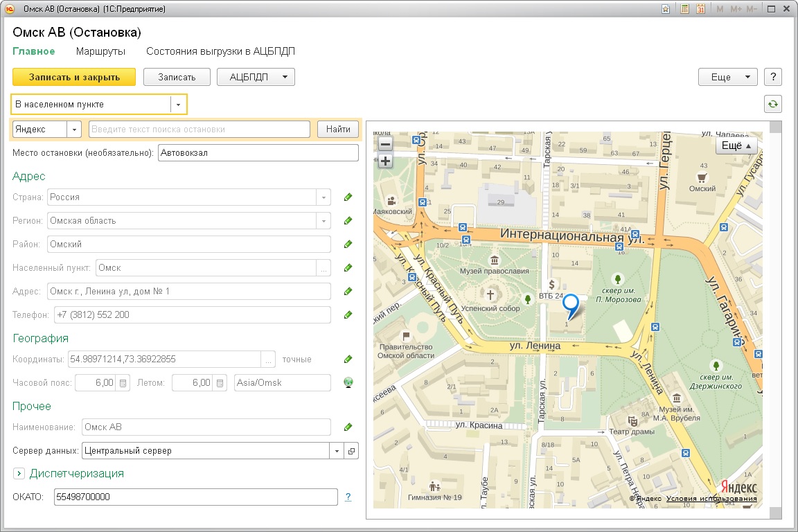Viewport: 798px width, 532px height.
Task: Click the pencil edit icon beside Телефон
Action: coord(348,315)
